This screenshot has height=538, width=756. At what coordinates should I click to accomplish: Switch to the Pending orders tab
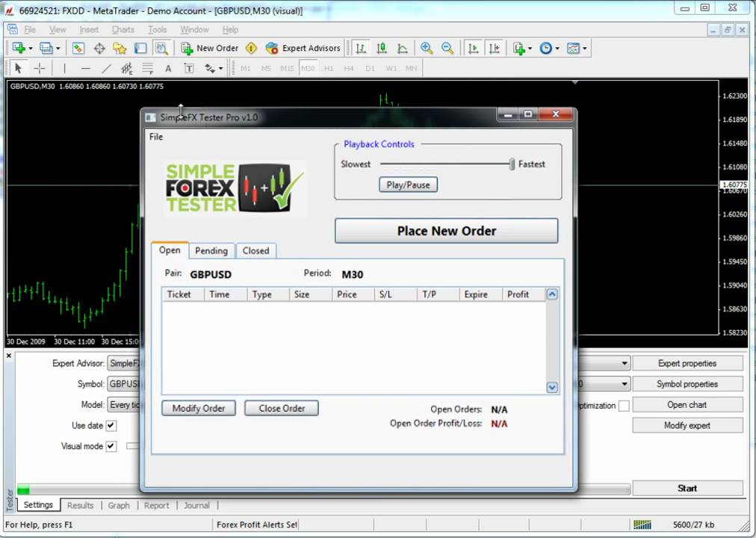pos(211,250)
